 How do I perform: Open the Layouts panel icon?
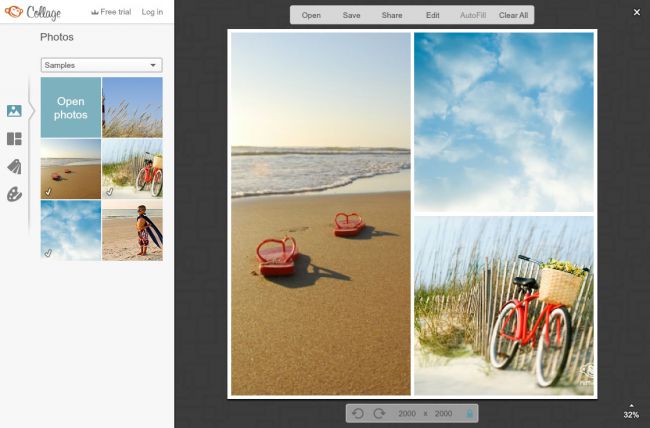tap(14, 139)
